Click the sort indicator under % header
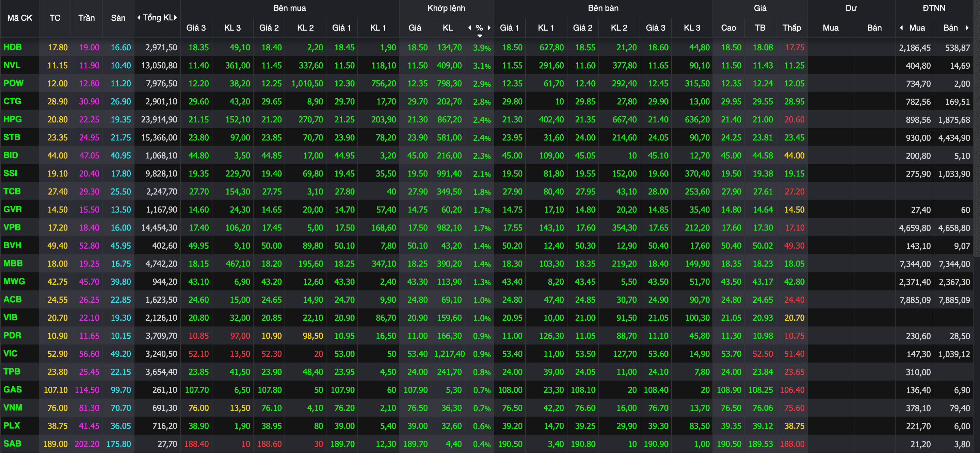980x453 pixels. click(x=479, y=36)
